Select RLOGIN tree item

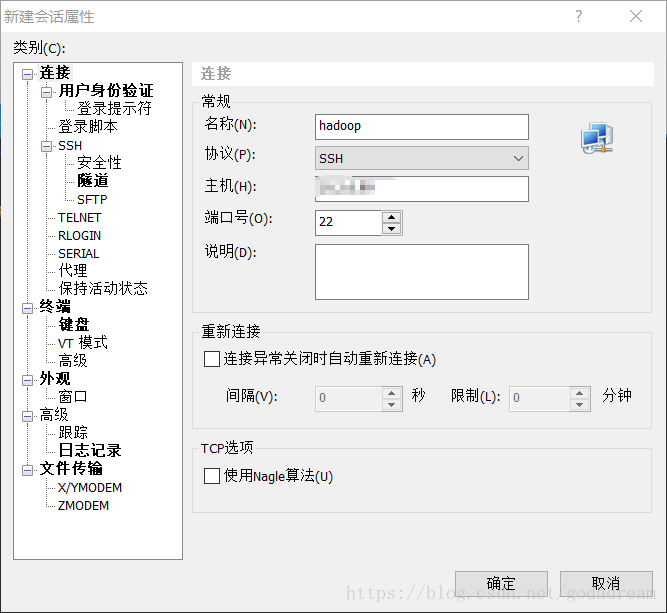[80, 235]
